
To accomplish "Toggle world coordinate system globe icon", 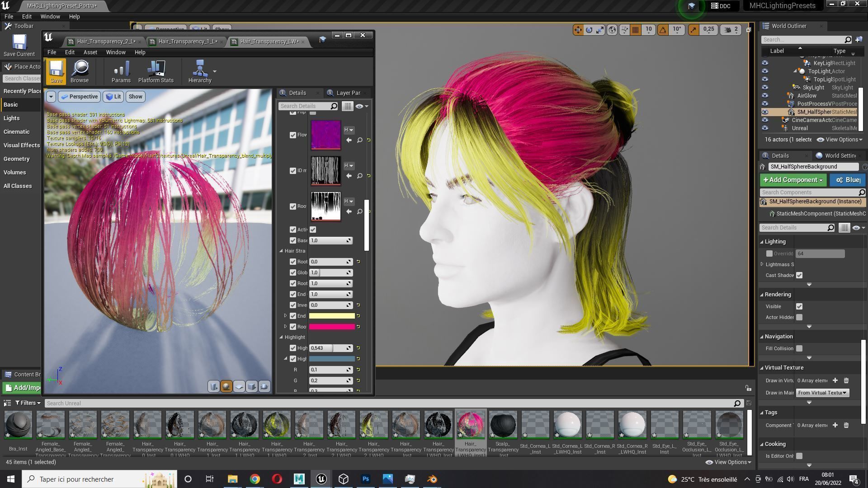I will pos(612,30).
